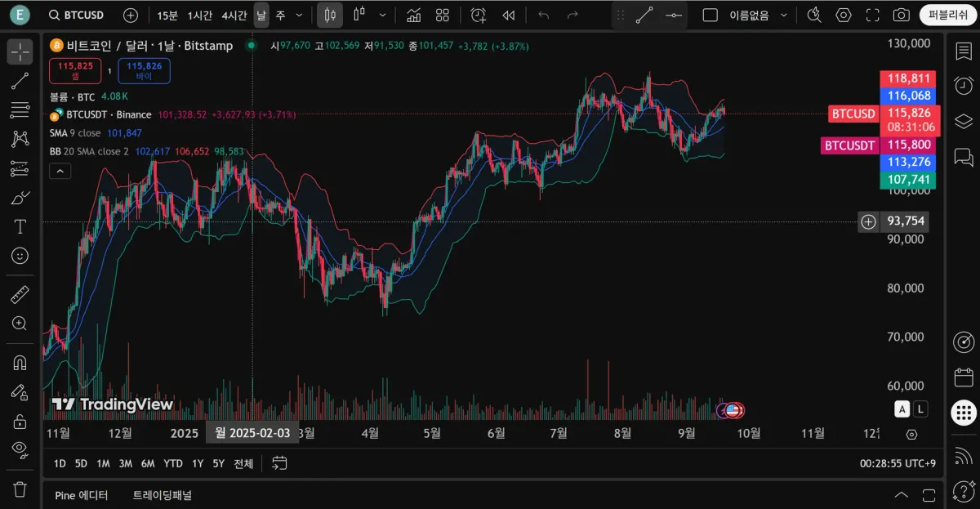The image size is (980, 509).
Task: Open the 이름없음 layout dropdown
Action: point(784,15)
